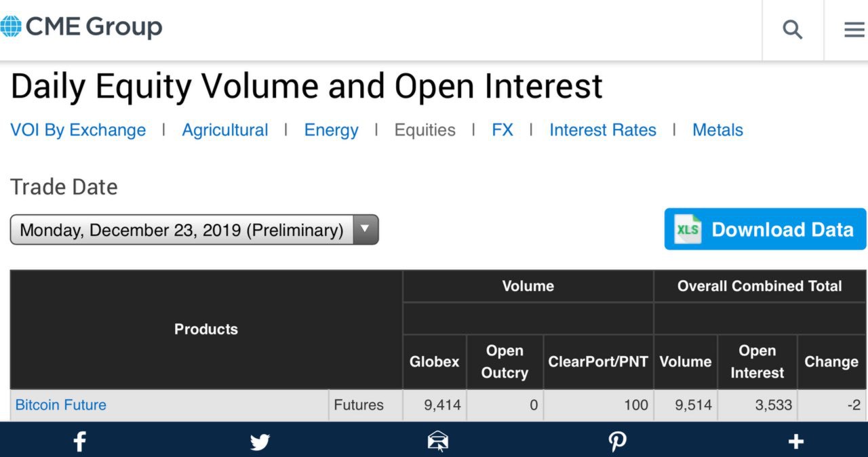The image size is (868, 457).
Task: Share page via Facebook icon
Action: tap(79, 442)
